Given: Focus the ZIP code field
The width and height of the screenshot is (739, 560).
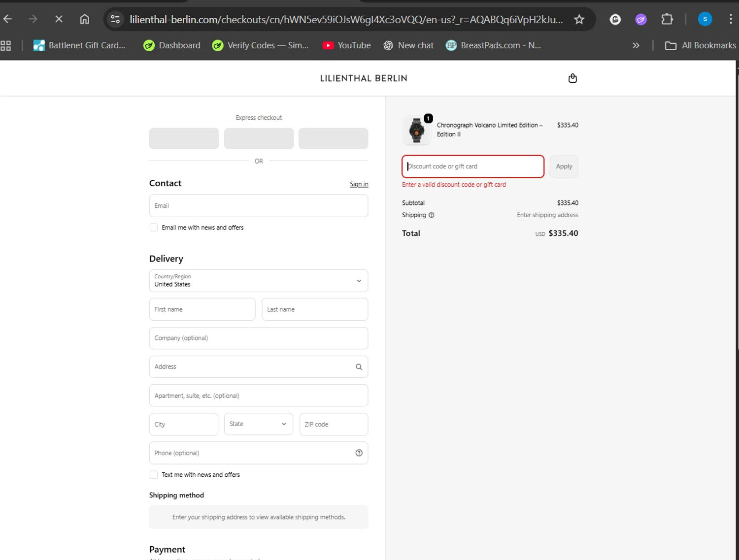Looking at the screenshot, I should point(334,424).
